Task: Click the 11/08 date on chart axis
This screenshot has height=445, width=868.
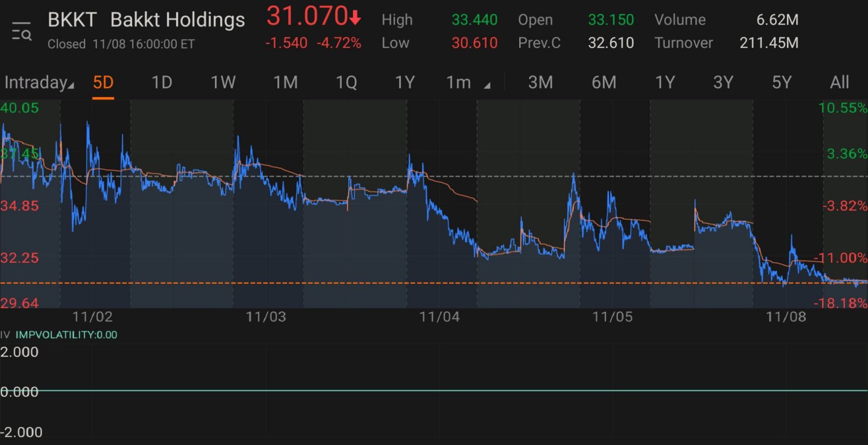Action: pyautogui.click(x=786, y=317)
